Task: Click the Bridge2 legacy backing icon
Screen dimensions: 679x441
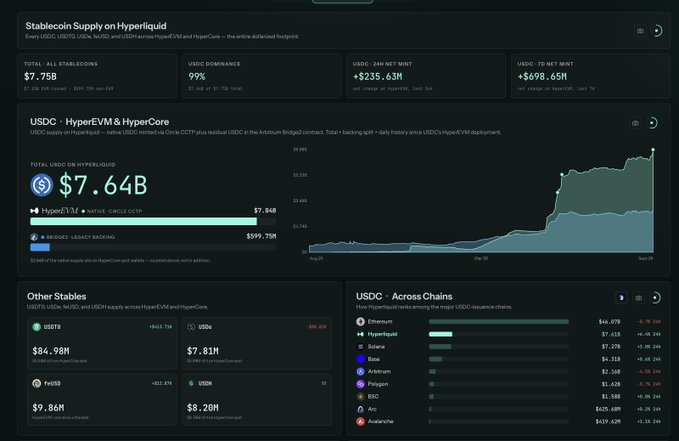Action: [x=34, y=237]
